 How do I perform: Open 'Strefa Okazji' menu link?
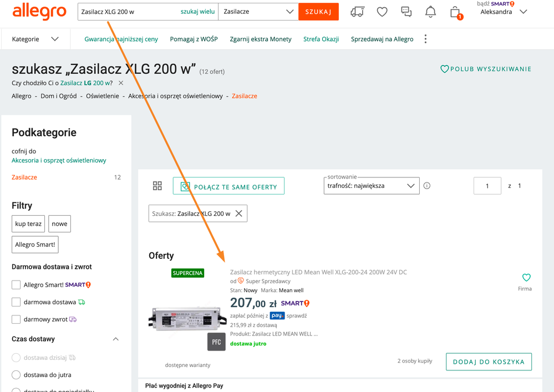[x=321, y=39]
